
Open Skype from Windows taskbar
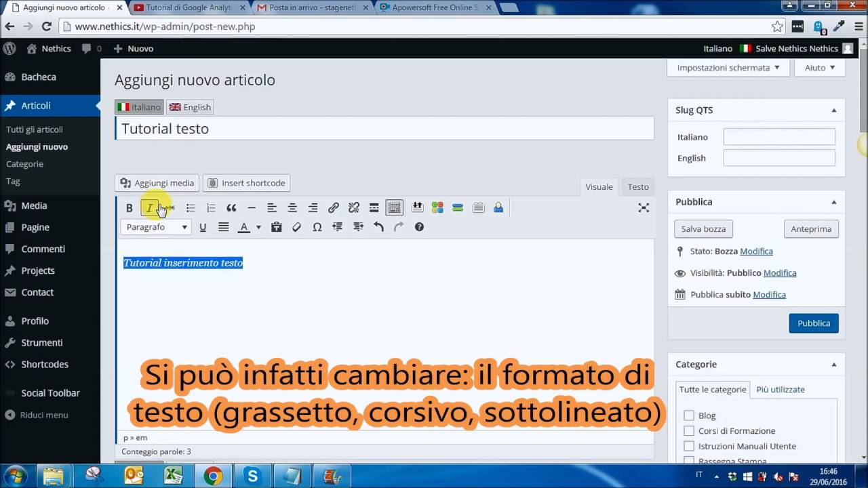252,476
